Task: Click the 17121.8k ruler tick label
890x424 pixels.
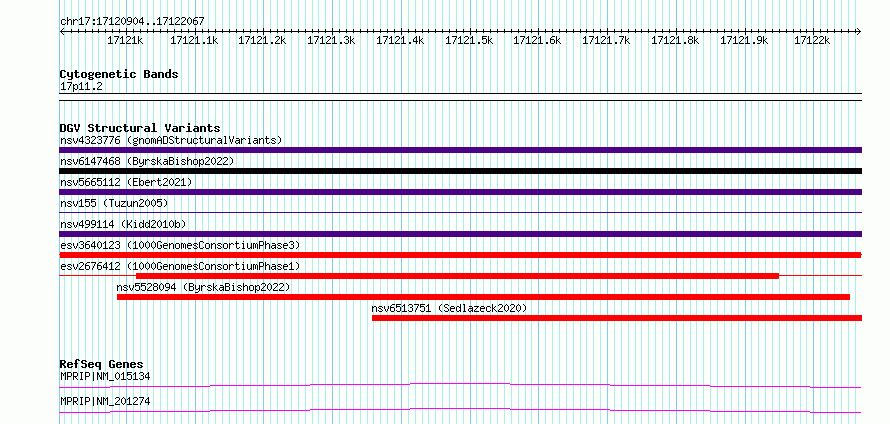Action: 675,40
